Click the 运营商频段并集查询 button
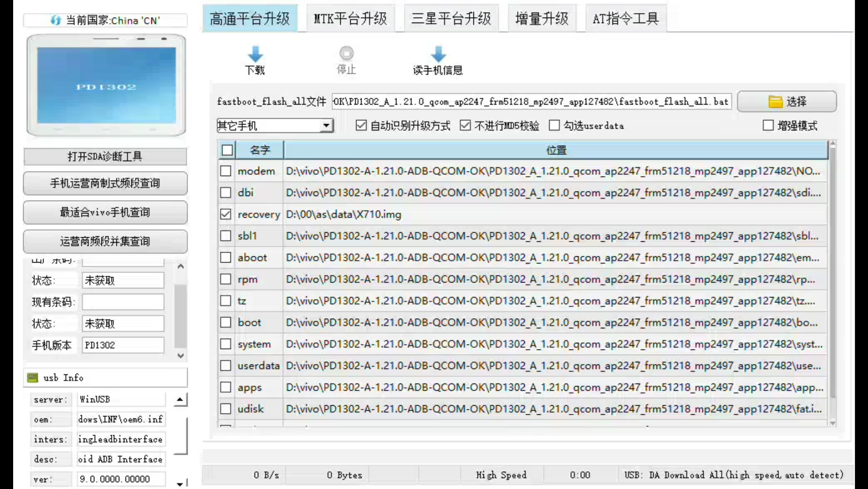The height and width of the screenshot is (489, 868). [x=105, y=241]
